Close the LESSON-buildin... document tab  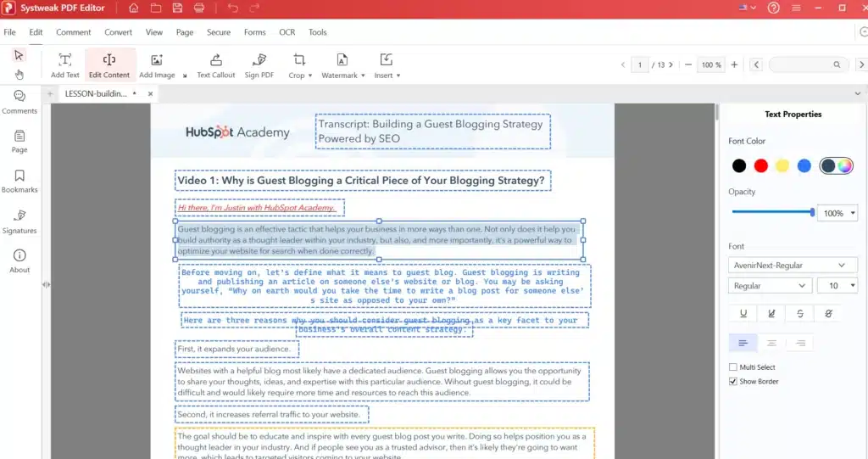150,93
